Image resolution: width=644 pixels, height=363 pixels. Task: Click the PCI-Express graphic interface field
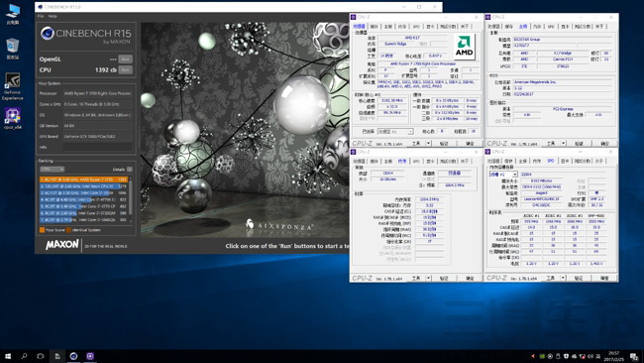coord(563,109)
